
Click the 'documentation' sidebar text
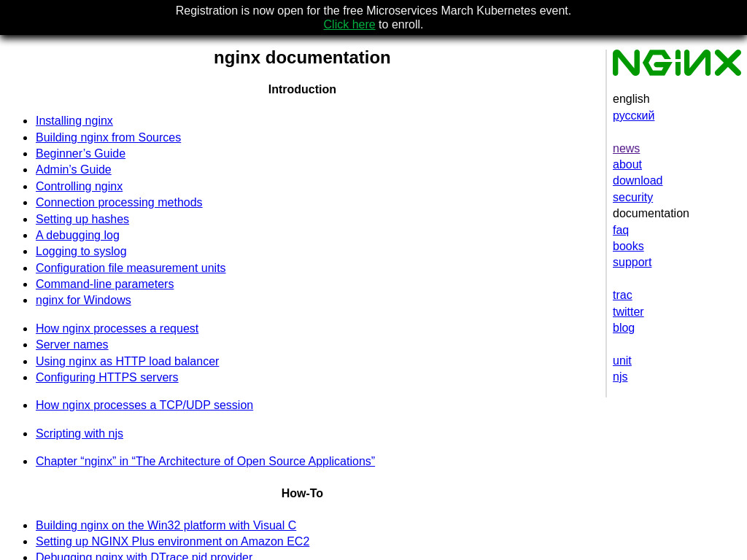coord(651,214)
